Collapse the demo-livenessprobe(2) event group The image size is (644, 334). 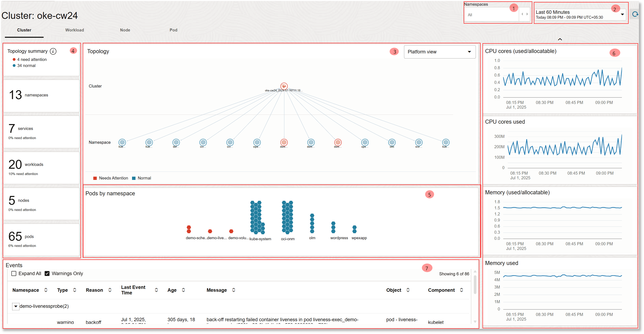(16, 306)
